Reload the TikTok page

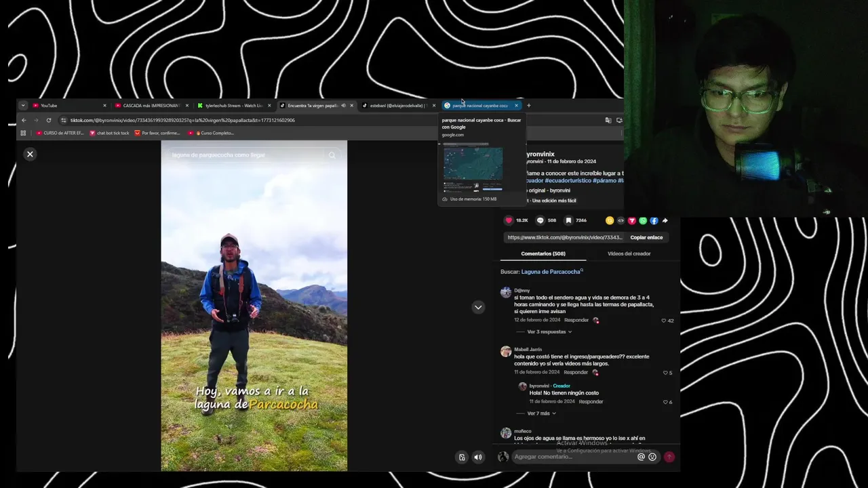[x=49, y=121]
